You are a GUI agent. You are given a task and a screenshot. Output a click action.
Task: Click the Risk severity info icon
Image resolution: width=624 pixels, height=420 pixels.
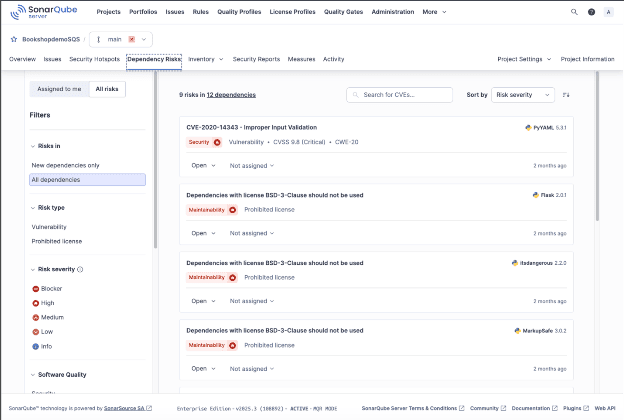click(80, 270)
